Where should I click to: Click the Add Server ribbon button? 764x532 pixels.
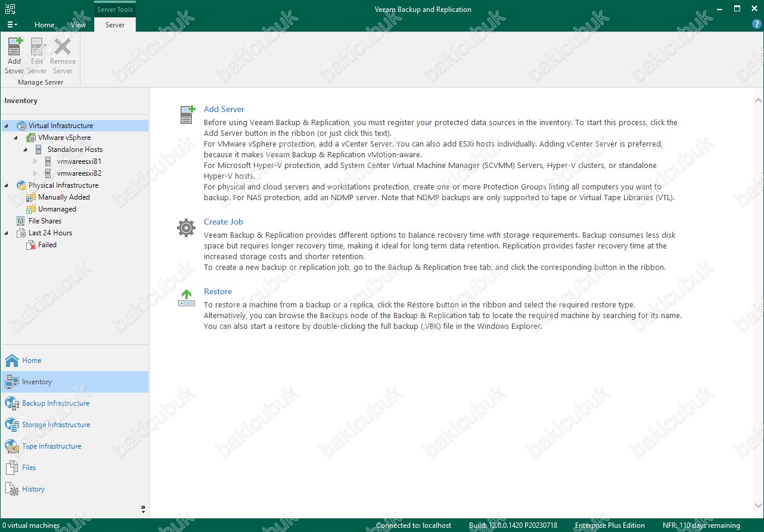pos(14,56)
